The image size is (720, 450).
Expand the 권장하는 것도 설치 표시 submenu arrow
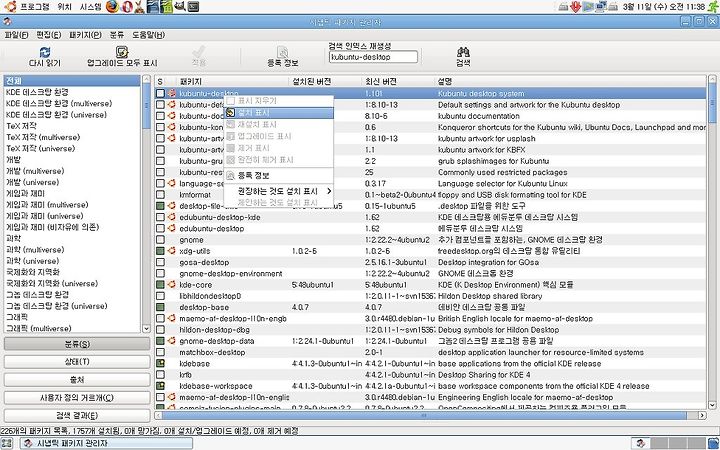[329, 191]
